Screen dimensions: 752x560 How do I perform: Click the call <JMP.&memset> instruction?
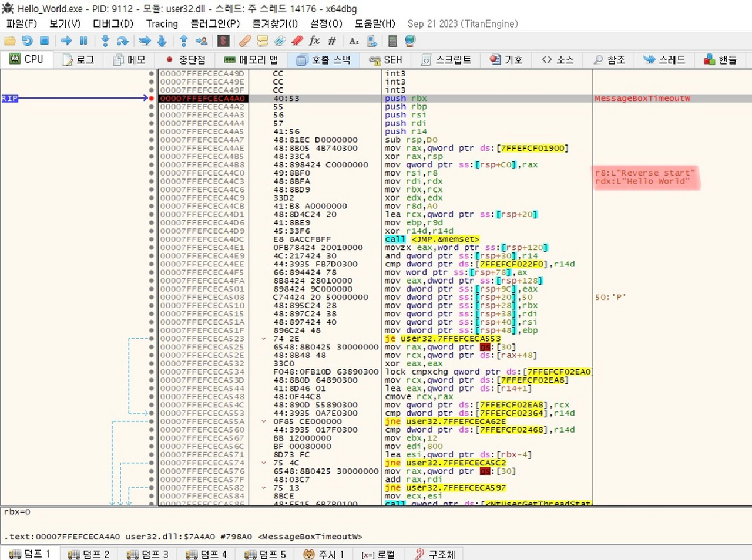click(432, 239)
